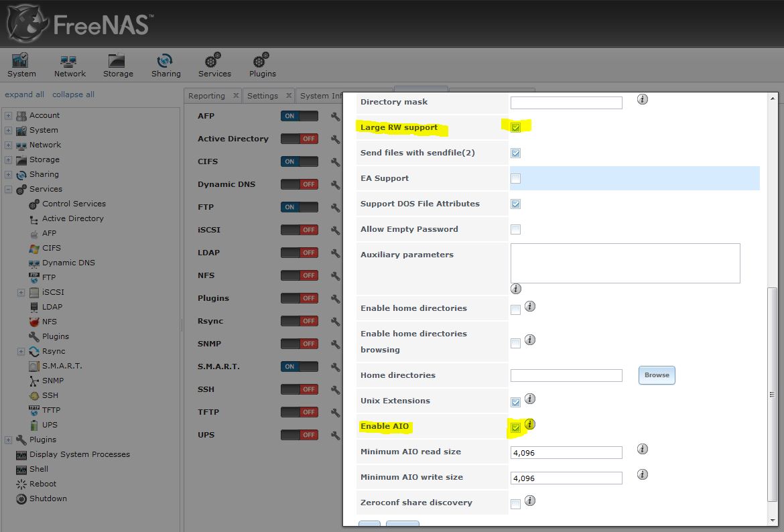
Task: Show info for Auxiliary parameters
Action: pyautogui.click(x=516, y=289)
